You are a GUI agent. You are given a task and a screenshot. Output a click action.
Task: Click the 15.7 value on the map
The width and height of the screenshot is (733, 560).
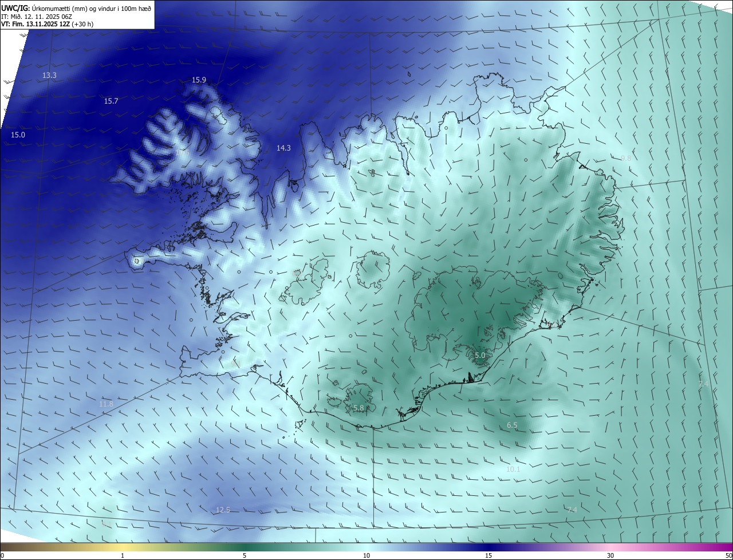[x=111, y=101]
